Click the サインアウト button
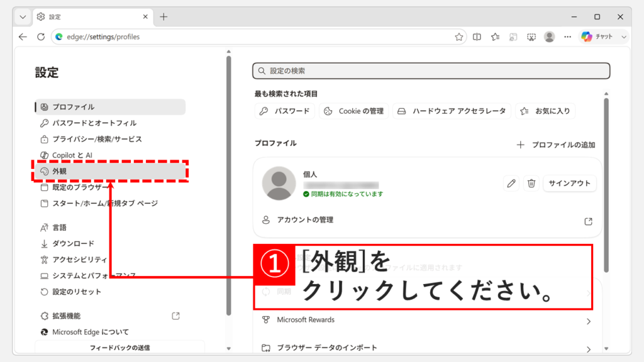Image resolution: width=644 pixels, height=362 pixels. (569, 183)
